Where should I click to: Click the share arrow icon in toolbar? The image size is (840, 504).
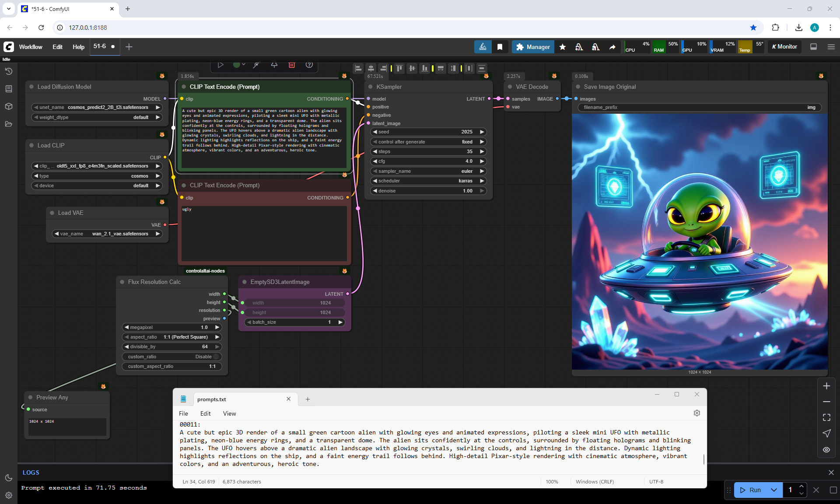point(612,47)
